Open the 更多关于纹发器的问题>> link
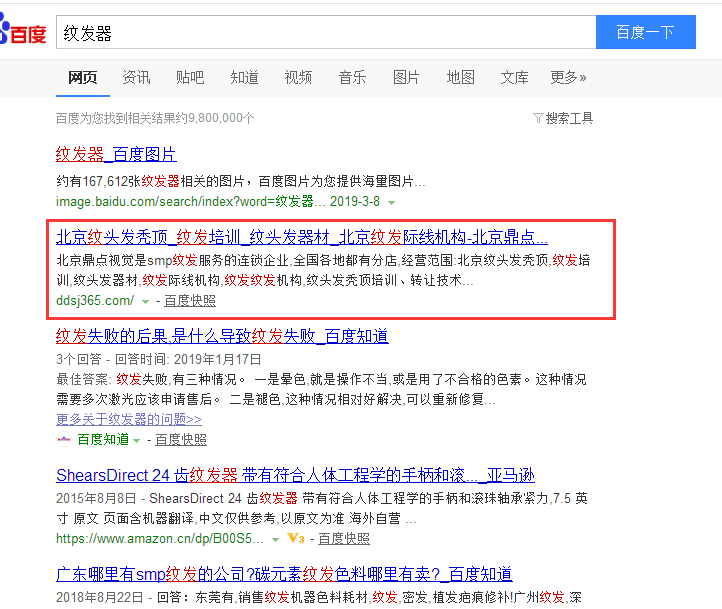Screen dimensions: 722x609 point(129,419)
